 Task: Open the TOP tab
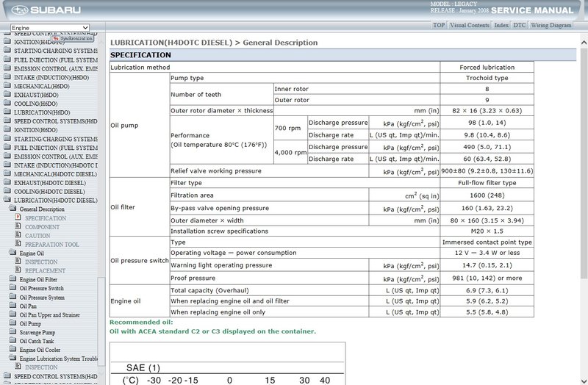pos(439,25)
